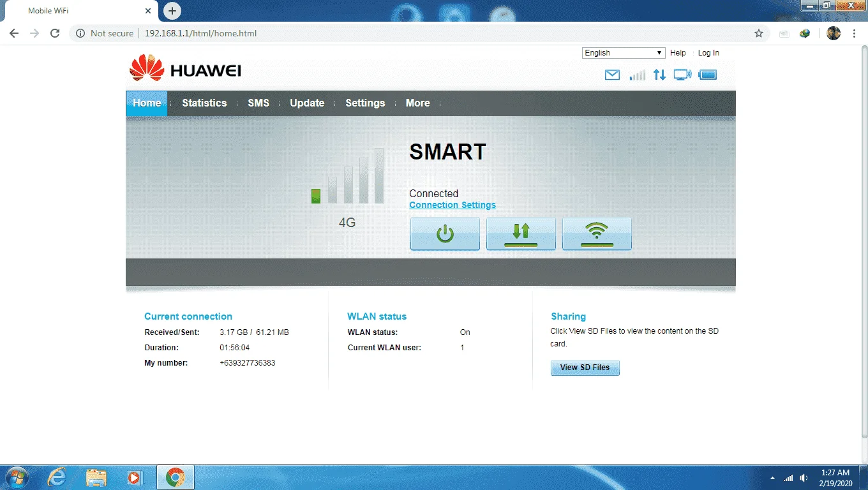
Task: Open the Windows Start menu
Action: click(x=16, y=477)
